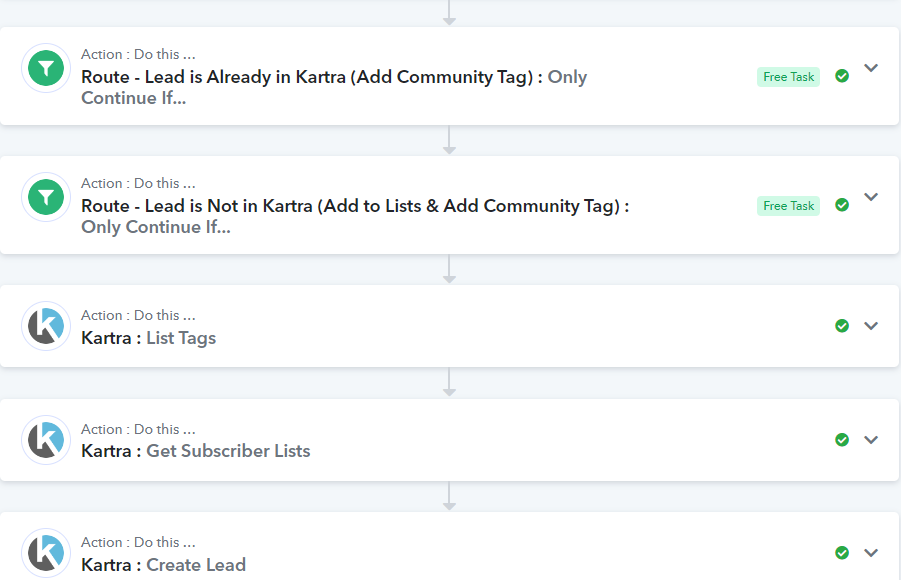Click green checkmark on Lead Not in Kartra route
Viewport: 901px width, 580px height.
point(842,205)
